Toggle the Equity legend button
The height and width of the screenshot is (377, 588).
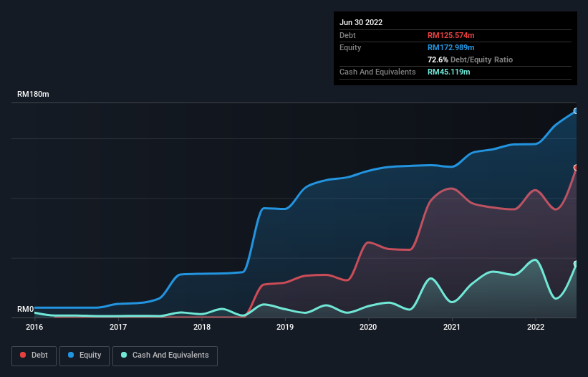[x=85, y=355]
